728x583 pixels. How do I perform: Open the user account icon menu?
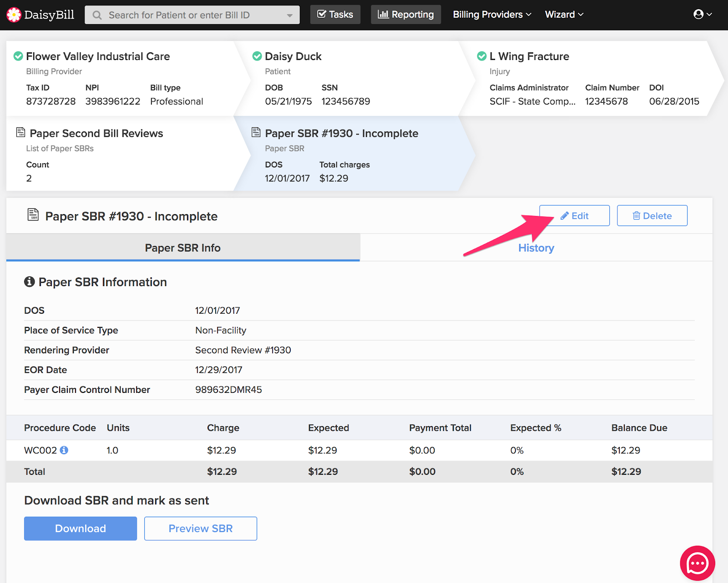pyautogui.click(x=703, y=15)
